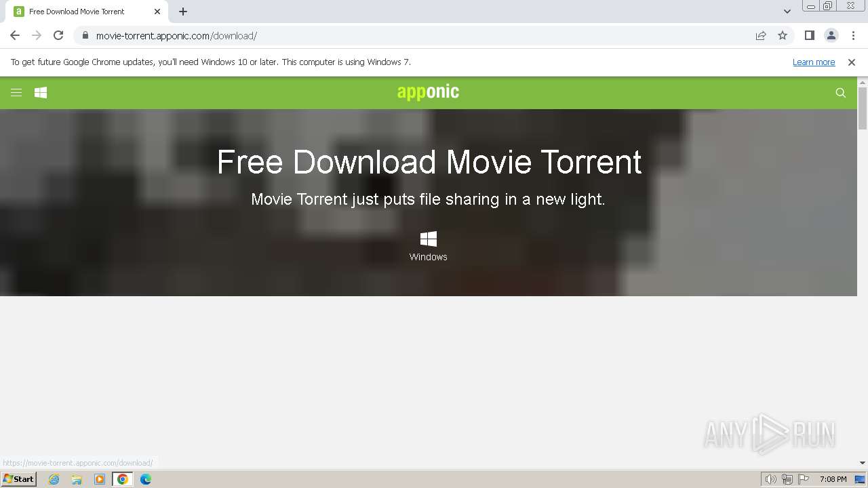This screenshot has height=488, width=868.
Task: Go back with the browser back arrow
Action: [15, 35]
